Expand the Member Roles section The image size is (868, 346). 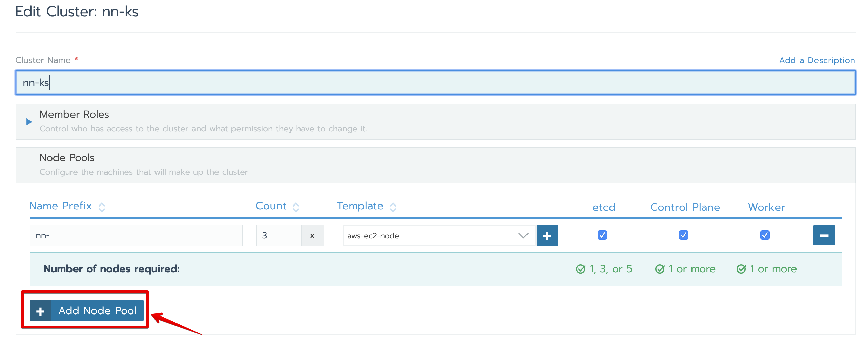coord(29,122)
